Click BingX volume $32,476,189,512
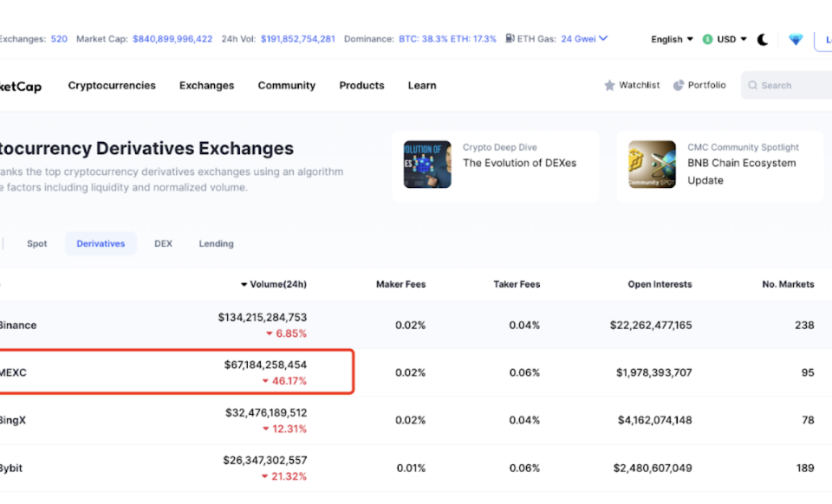Viewport: 832px width, 504px height. coord(266,412)
